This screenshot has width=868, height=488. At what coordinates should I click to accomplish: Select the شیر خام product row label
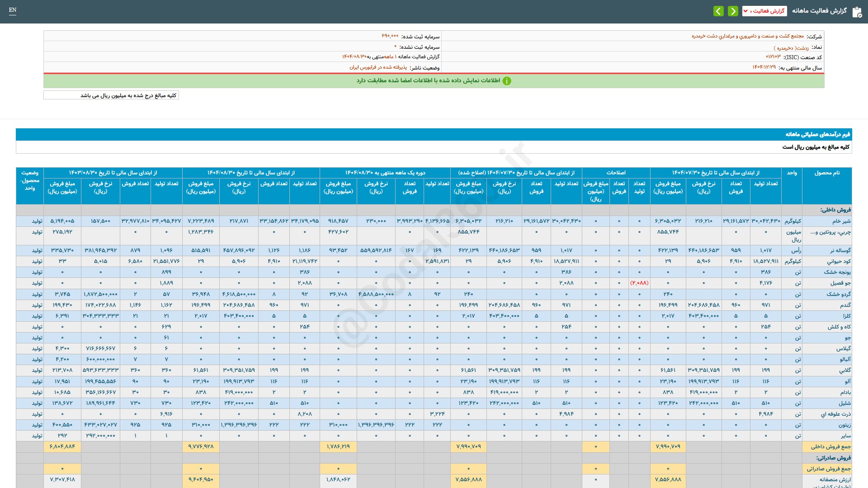point(841,221)
